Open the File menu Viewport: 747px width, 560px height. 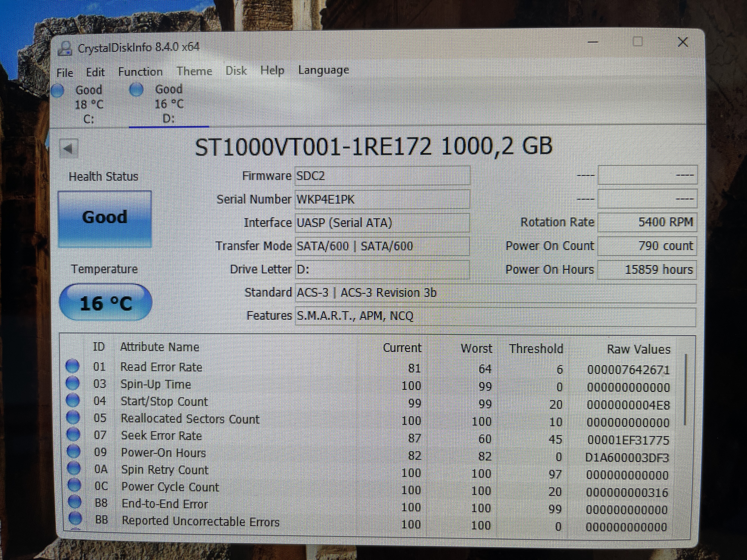pos(65,73)
